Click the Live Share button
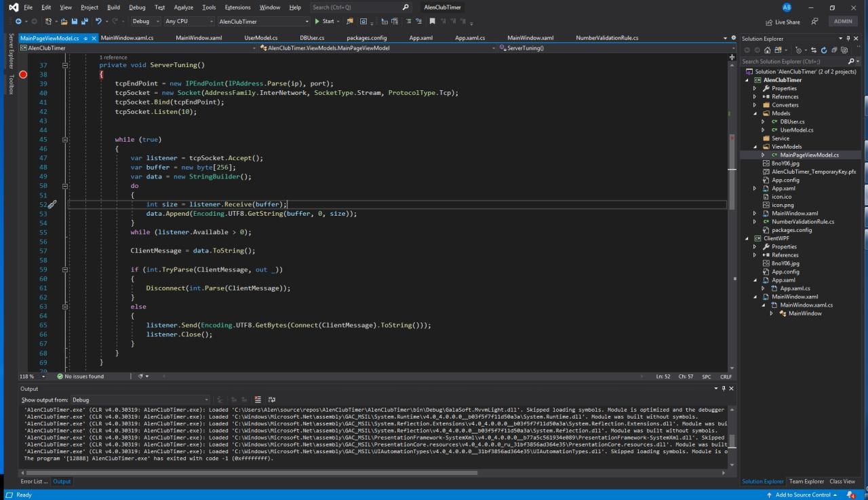 point(783,22)
